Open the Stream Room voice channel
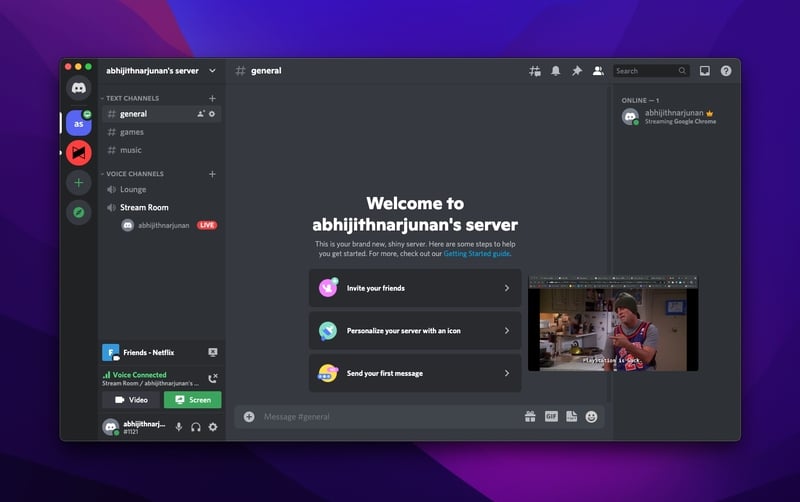Viewport: 800px width, 502px height. 162,208
